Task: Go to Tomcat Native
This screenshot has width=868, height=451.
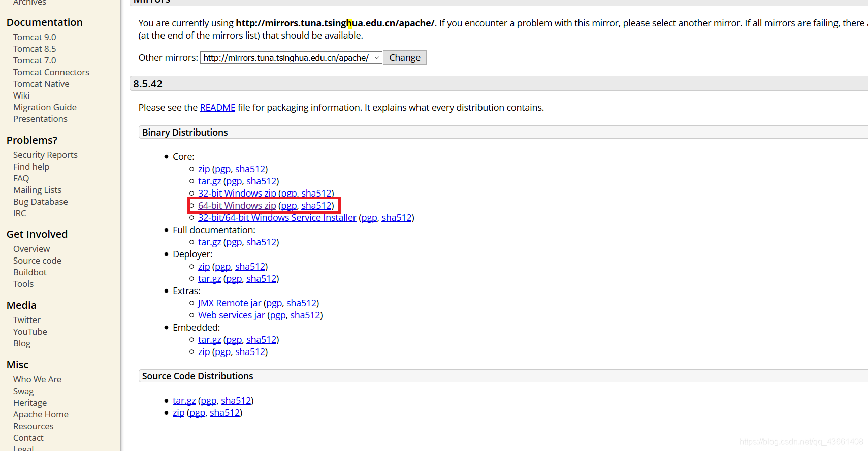Action: coord(41,84)
